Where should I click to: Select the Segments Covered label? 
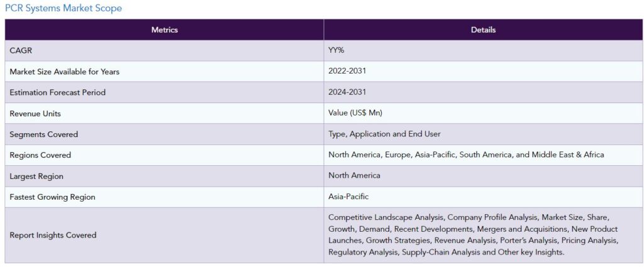43,134
